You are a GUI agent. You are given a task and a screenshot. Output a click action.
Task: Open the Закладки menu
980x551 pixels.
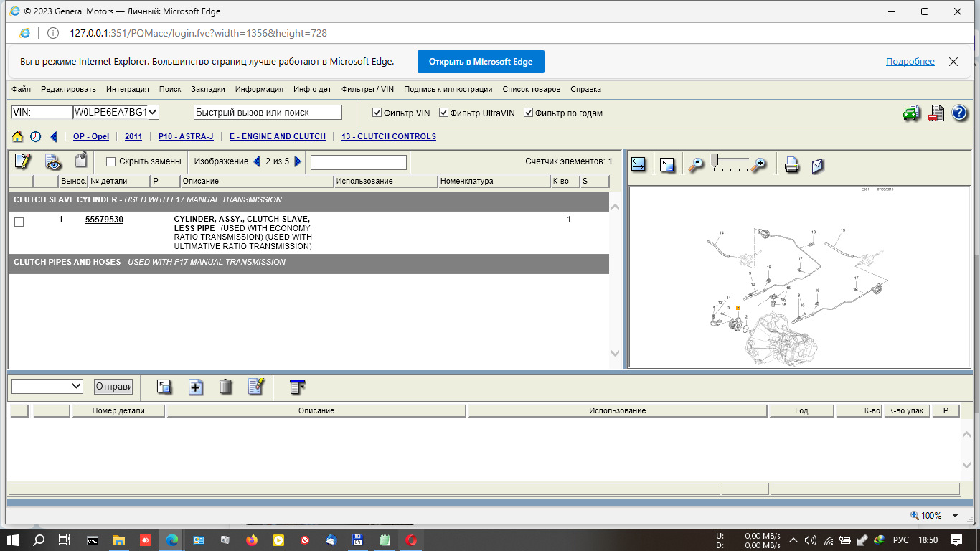coord(208,89)
